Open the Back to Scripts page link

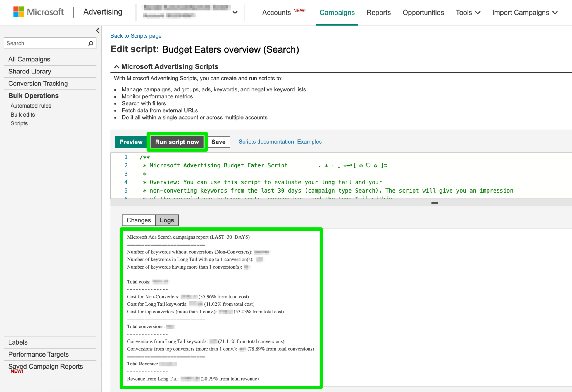[136, 36]
